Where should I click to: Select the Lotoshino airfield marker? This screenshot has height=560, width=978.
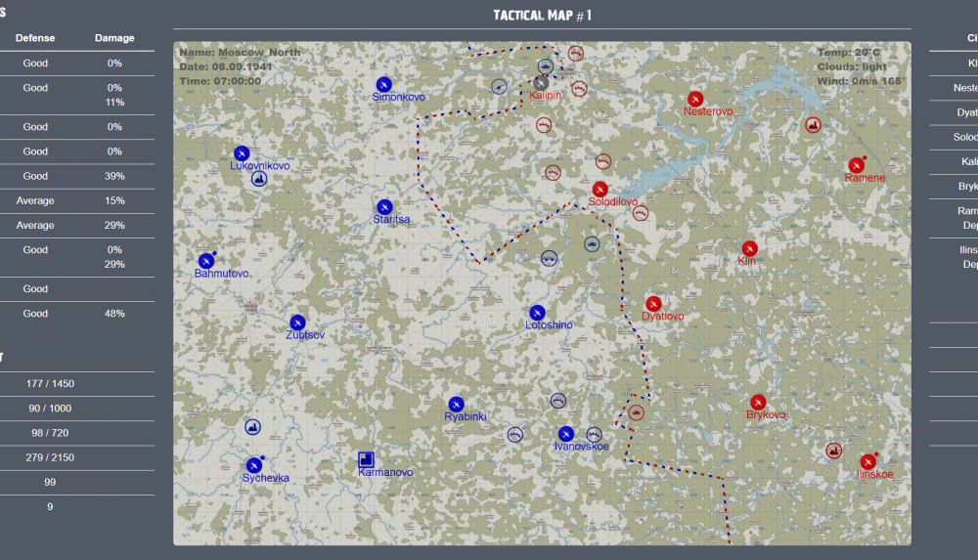pyautogui.click(x=537, y=313)
